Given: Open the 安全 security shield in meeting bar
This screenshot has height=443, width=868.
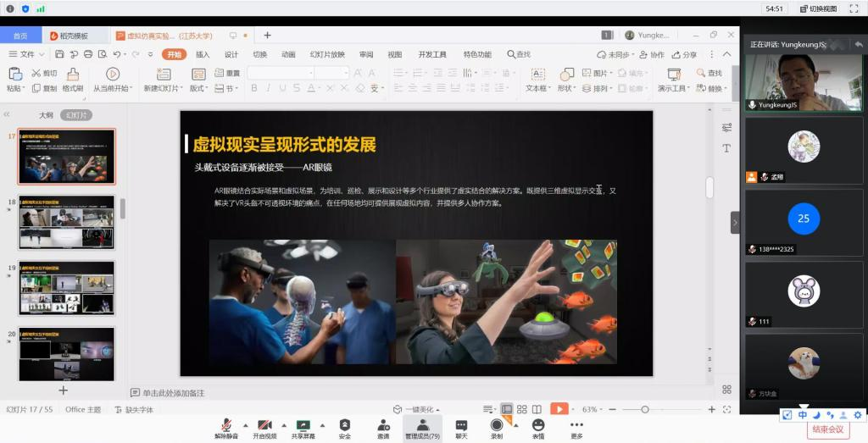Looking at the screenshot, I should click(344, 429).
